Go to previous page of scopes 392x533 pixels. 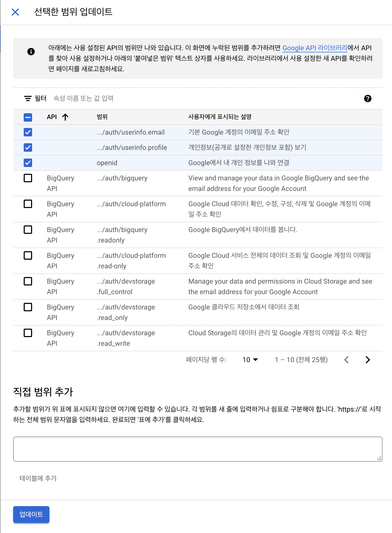[346, 360]
